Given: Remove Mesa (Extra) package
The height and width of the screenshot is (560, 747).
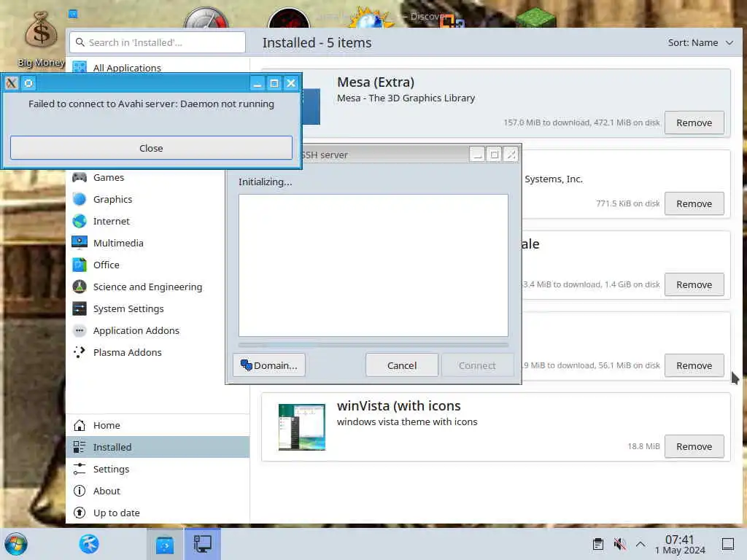Looking at the screenshot, I should coord(694,122).
